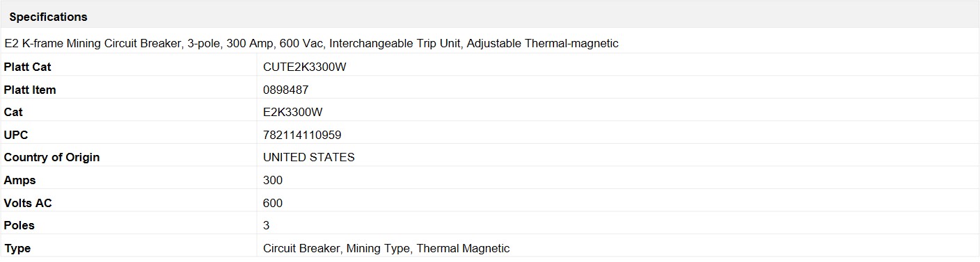This screenshot has height=262, width=980.
Task: Click the Type label
Action: pyautogui.click(x=17, y=248)
